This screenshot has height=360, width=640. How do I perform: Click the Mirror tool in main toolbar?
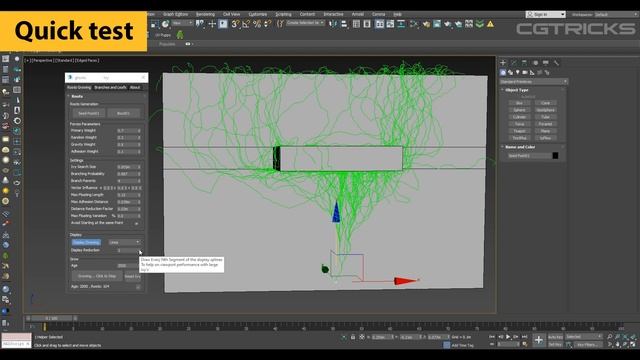[333, 24]
